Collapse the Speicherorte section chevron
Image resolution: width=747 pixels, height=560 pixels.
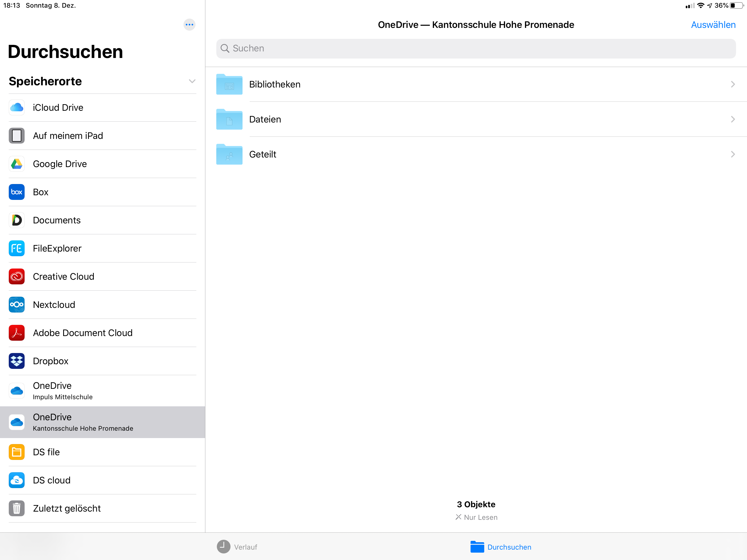click(192, 81)
